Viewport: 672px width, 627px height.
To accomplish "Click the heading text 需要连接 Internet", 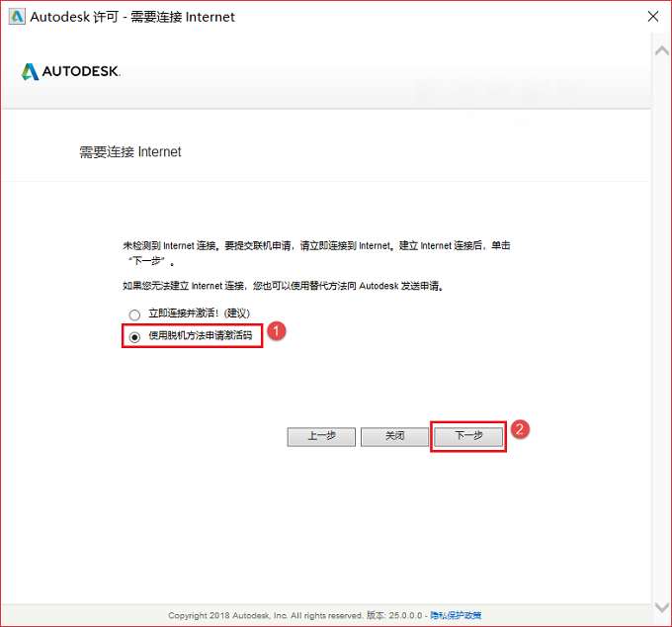I will click(x=130, y=152).
